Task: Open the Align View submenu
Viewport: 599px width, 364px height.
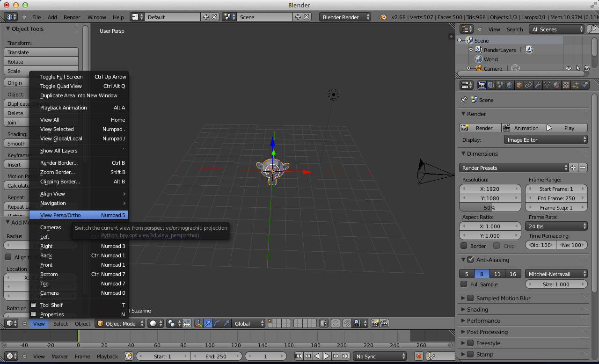Action: pos(79,194)
